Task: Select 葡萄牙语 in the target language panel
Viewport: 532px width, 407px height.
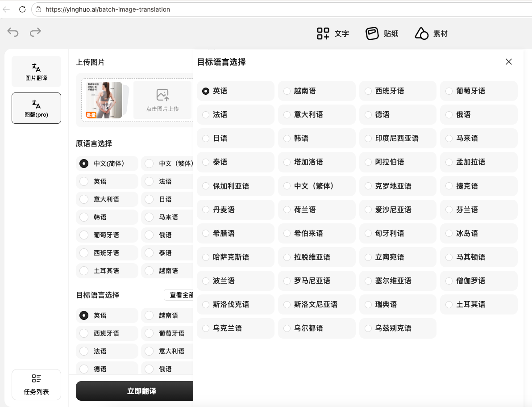Action: pyautogui.click(x=479, y=91)
